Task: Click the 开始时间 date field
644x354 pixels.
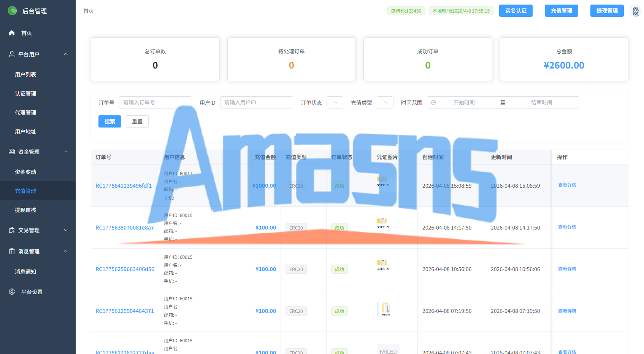Action: pyautogui.click(x=464, y=102)
